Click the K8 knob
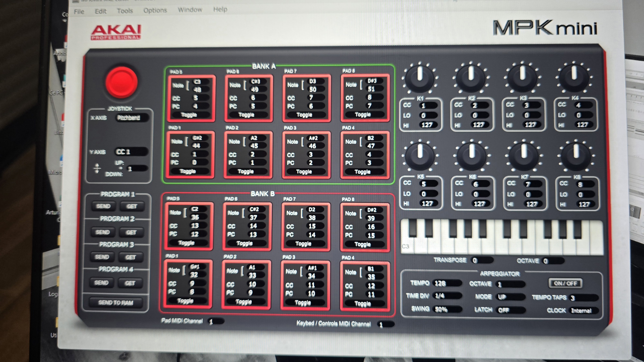Screen dimensions: 644x362 576,157
